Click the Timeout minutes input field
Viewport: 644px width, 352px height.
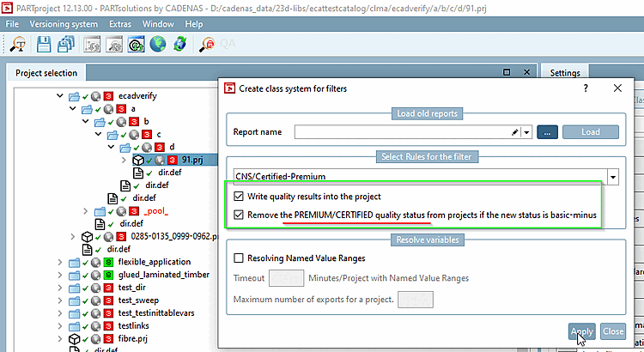pyautogui.click(x=286, y=278)
